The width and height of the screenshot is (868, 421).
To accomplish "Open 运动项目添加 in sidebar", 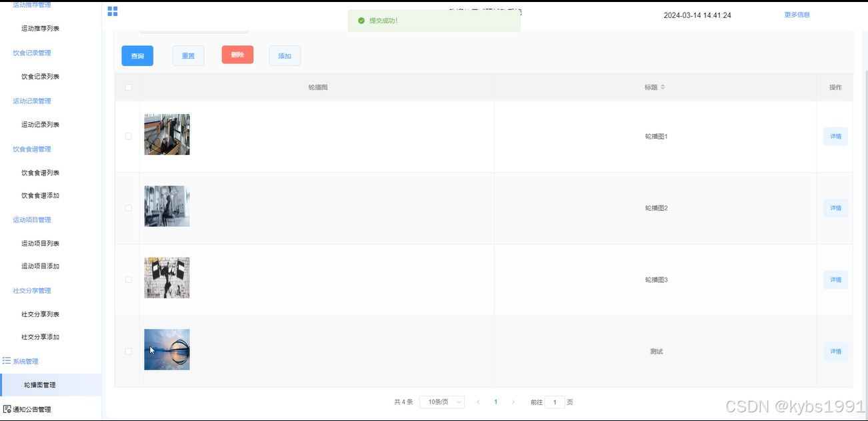I will 40,266.
